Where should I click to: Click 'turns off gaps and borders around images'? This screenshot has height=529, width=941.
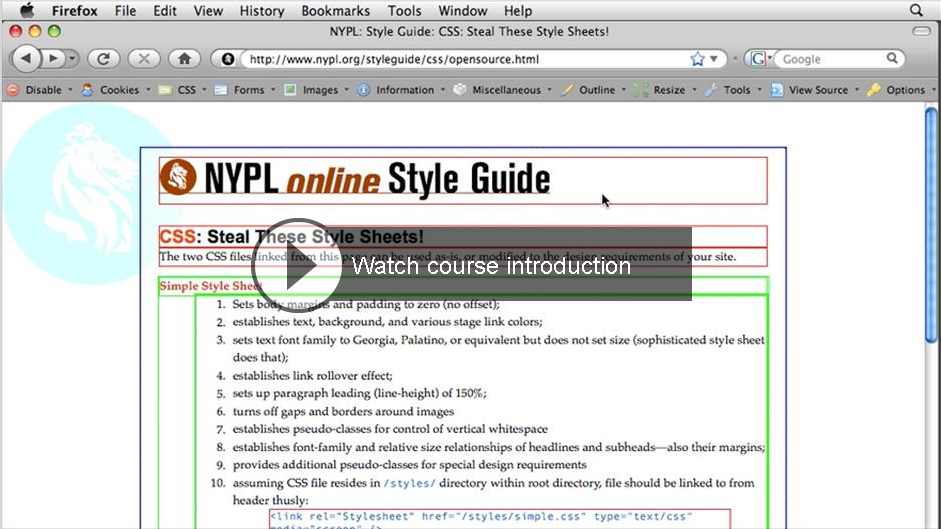coord(343,412)
